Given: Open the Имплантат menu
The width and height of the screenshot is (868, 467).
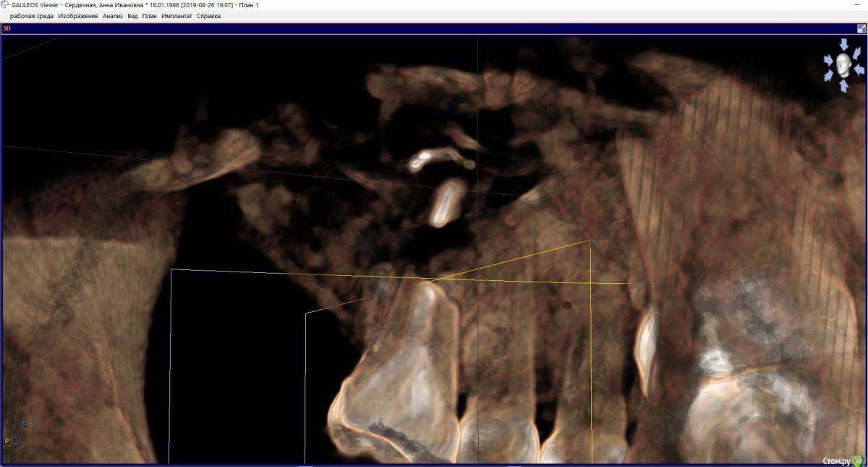Looking at the screenshot, I should (177, 16).
